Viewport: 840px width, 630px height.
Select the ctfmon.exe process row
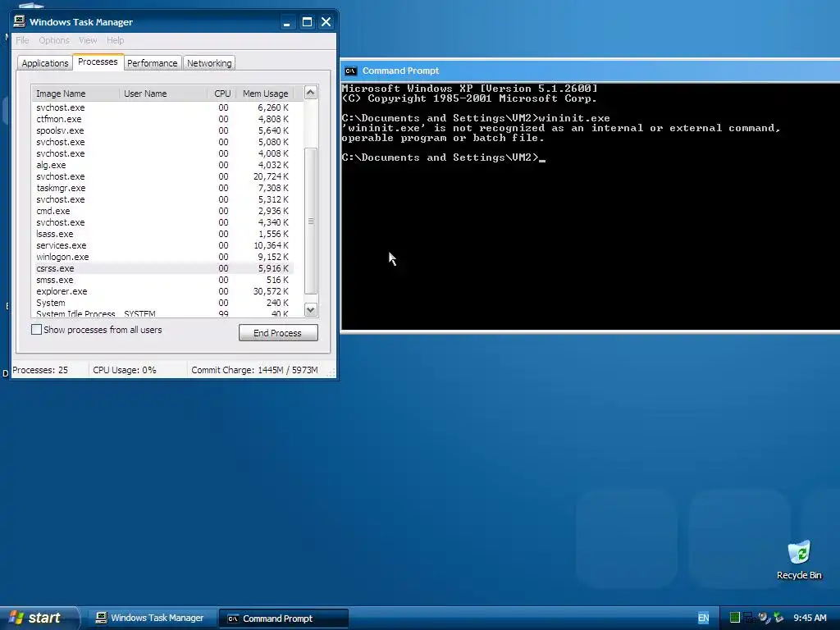click(163, 119)
